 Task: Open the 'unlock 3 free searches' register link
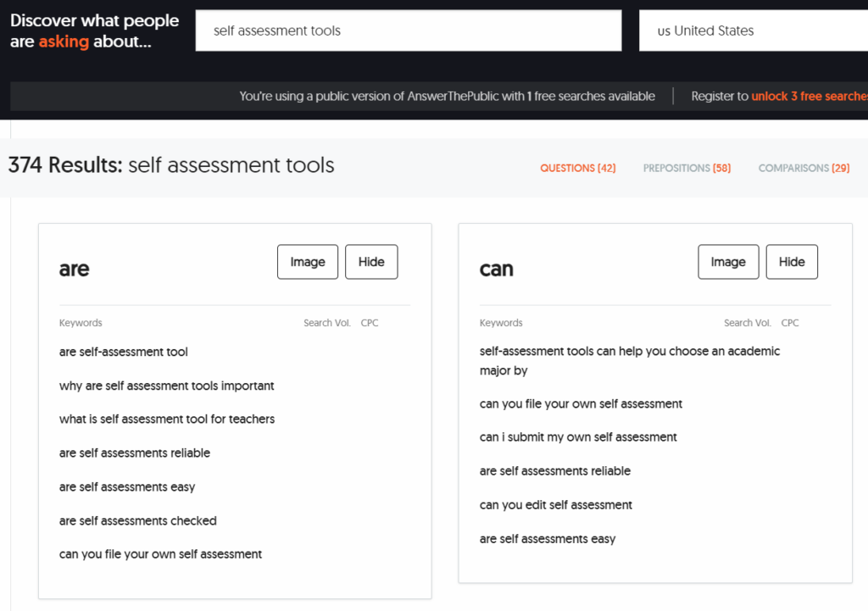(x=810, y=97)
